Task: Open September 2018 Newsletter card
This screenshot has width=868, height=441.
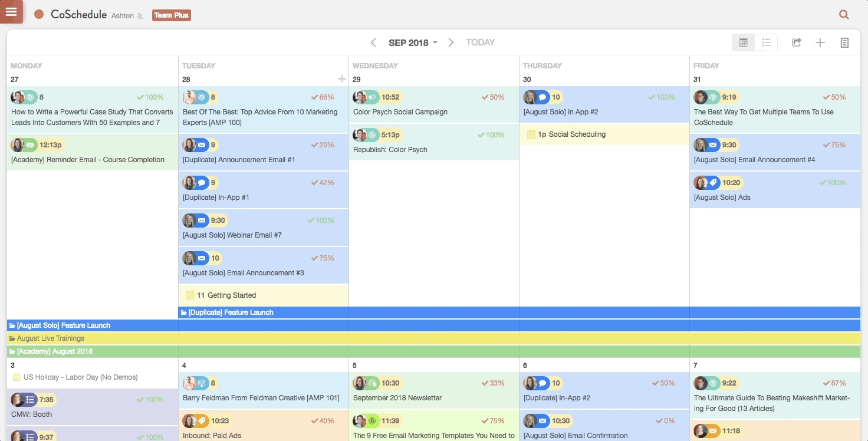Action: tap(433, 390)
